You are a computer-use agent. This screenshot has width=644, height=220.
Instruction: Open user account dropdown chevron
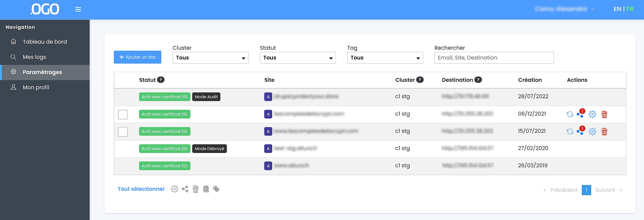pos(593,9)
